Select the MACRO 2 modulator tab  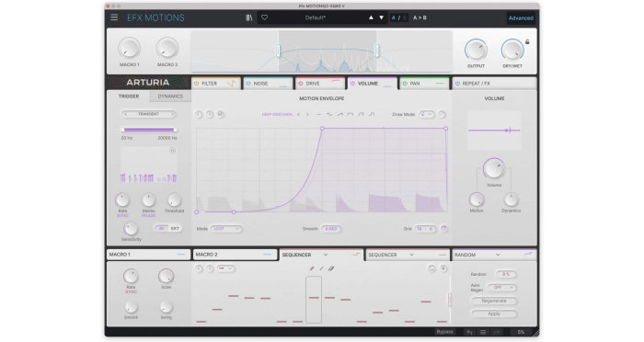tap(235, 255)
